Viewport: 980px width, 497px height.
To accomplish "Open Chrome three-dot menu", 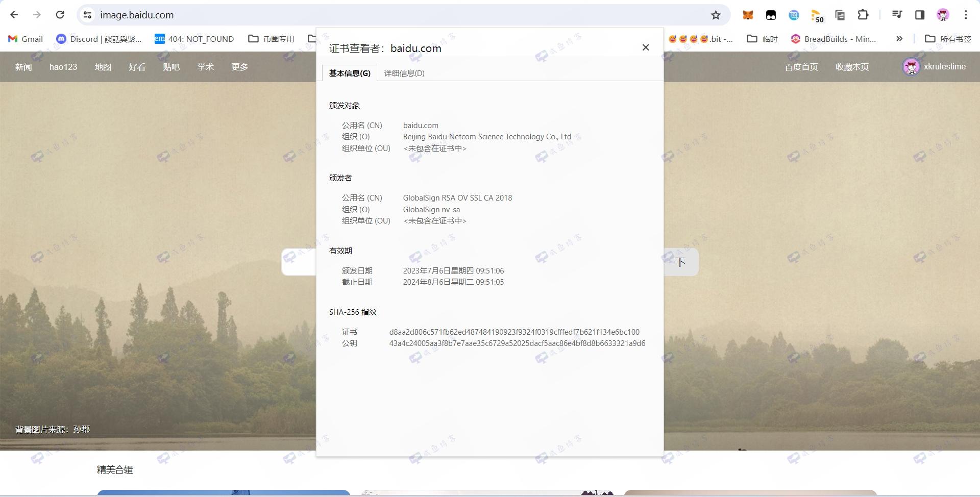I will click(x=966, y=15).
